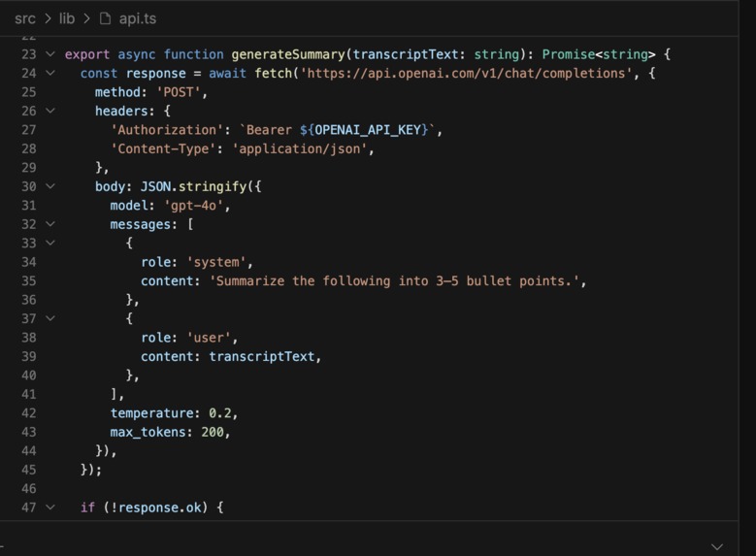This screenshot has height=556, width=756.
Task: Click line number 46 in the gutter
Action: 28,489
